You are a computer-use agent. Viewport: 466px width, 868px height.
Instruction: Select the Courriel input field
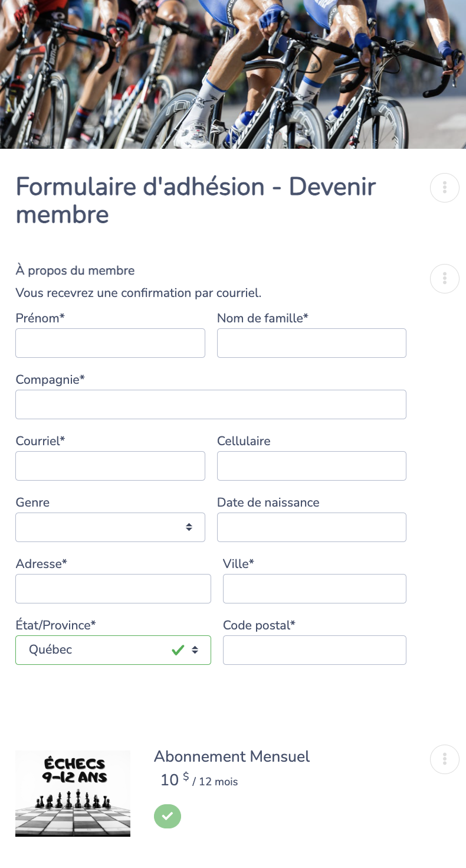(110, 465)
